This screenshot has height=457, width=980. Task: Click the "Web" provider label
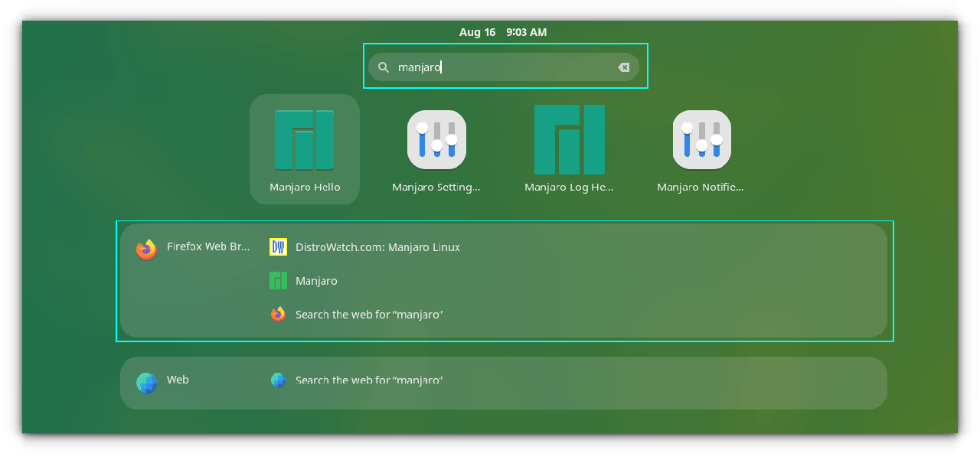(178, 380)
